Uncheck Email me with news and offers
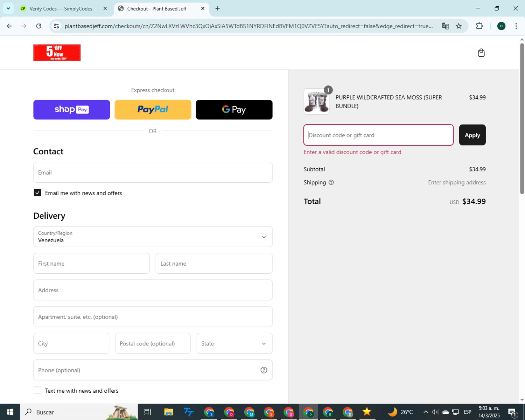Screen dimensions: 525x420 point(37,193)
